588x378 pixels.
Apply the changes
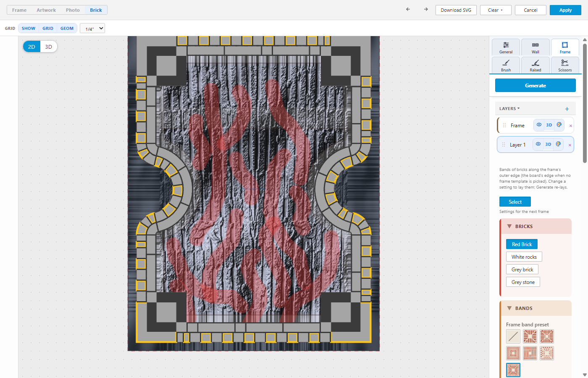(x=565, y=10)
